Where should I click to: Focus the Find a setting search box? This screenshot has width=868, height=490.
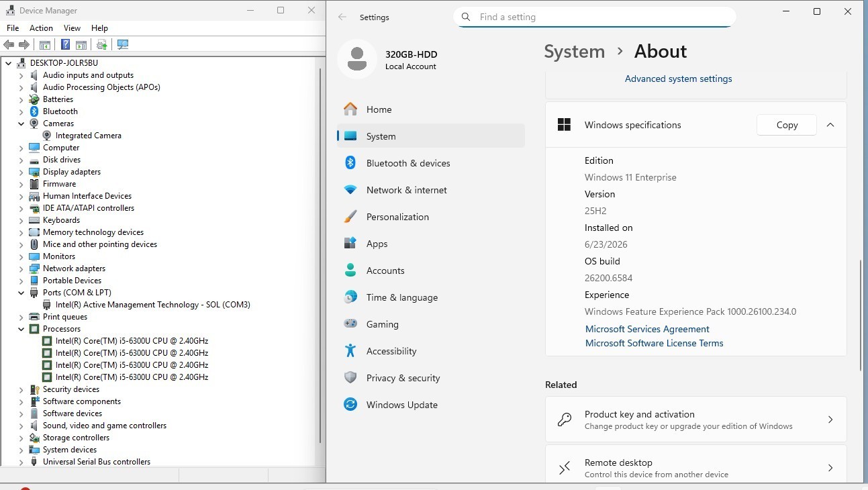pyautogui.click(x=595, y=17)
